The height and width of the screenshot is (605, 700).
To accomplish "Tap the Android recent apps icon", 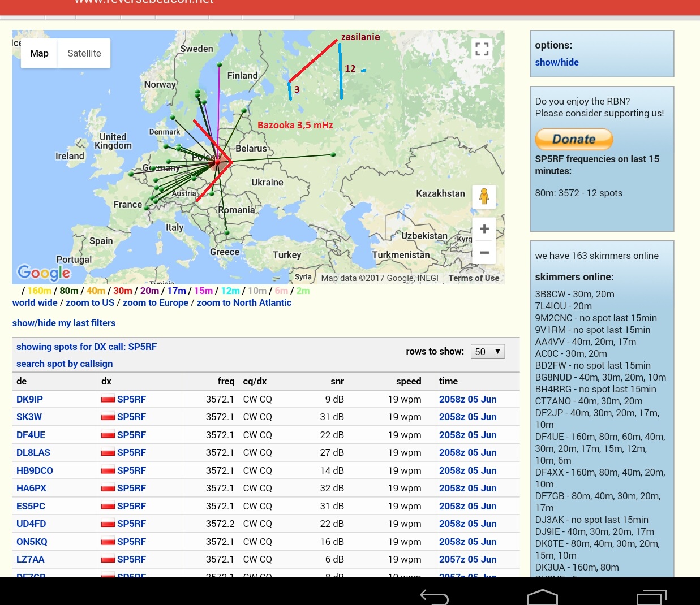I will click(x=651, y=597).
